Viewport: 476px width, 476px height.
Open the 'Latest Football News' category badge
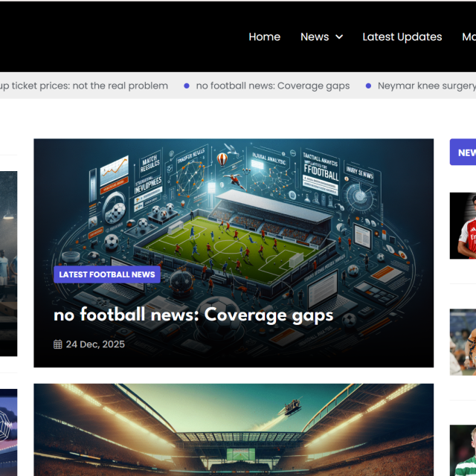click(x=107, y=274)
